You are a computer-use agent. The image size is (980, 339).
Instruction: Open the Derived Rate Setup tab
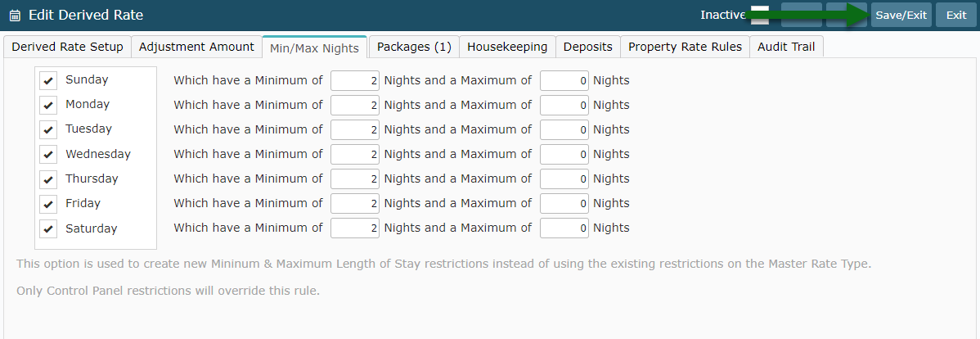pos(68,47)
